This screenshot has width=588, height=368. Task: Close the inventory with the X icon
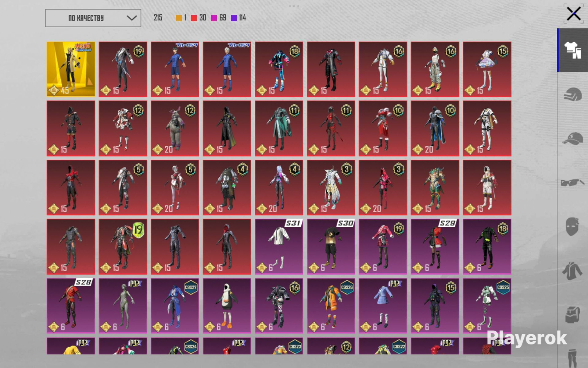[x=573, y=14]
